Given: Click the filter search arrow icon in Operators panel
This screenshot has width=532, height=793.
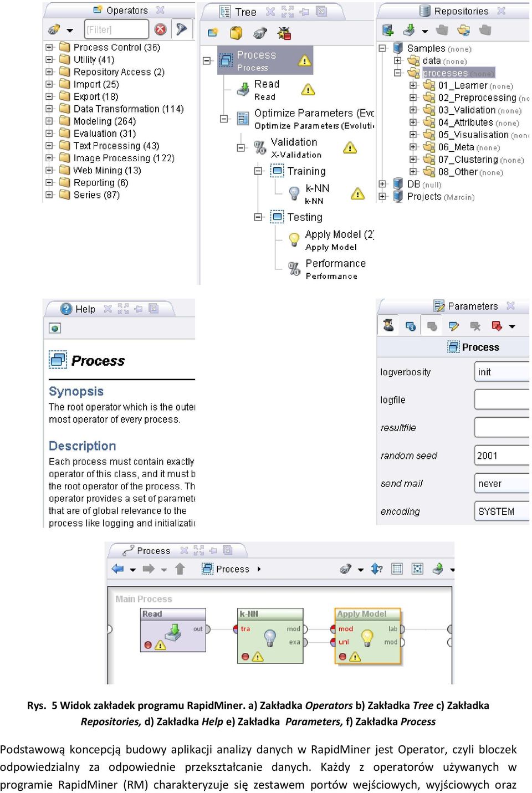Looking at the screenshot, I should pyautogui.click(x=181, y=29).
